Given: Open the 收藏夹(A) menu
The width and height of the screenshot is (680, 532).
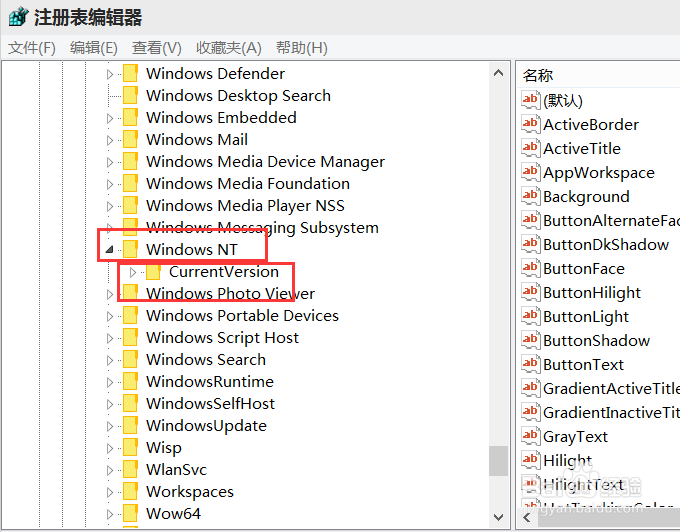Looking at the screenshot, I should point(229,48).
